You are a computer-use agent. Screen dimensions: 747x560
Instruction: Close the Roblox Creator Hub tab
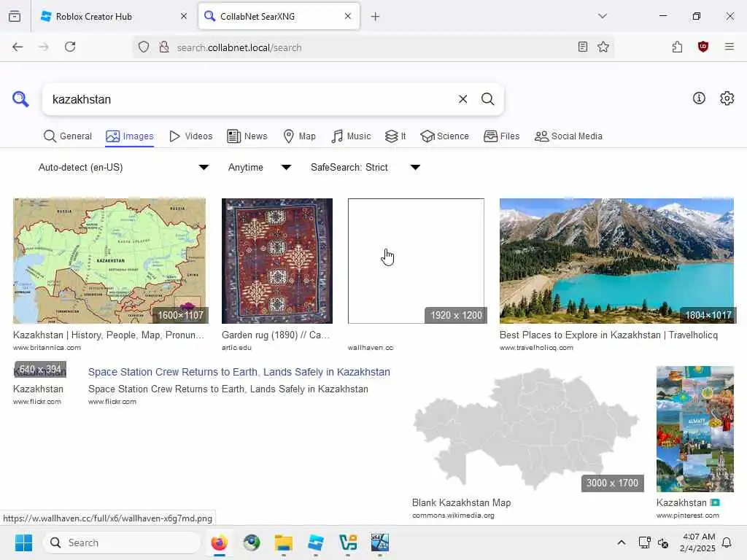click(x=184, y=16)
